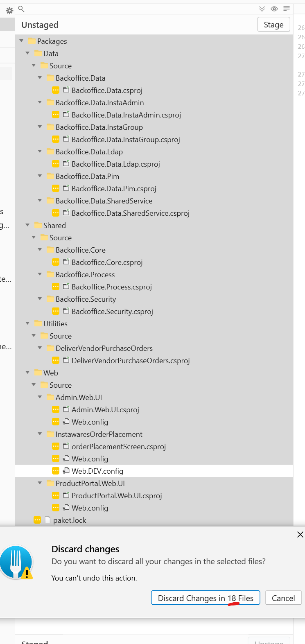305x644 pixels.
Task: Select the Web.DEV.config file row
Action: tap(97, 471)
